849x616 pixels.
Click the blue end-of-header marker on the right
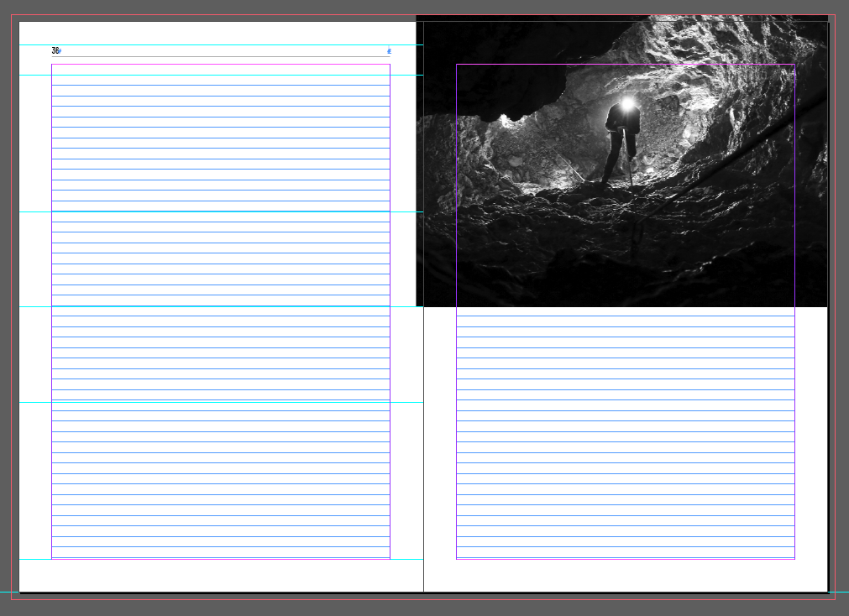click(388, 50)
